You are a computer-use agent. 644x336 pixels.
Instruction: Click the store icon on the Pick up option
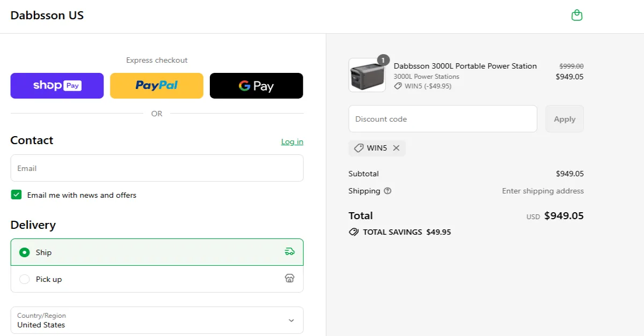[x=290, y=279]
